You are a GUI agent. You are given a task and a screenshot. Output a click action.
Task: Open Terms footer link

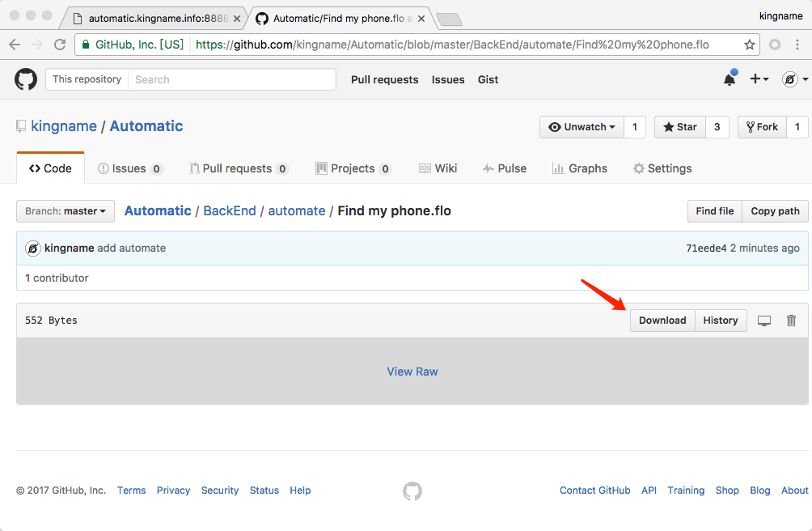132,491
